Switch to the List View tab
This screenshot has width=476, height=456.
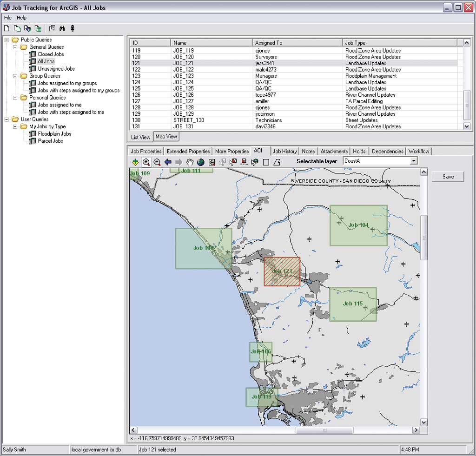coord(140,137)
